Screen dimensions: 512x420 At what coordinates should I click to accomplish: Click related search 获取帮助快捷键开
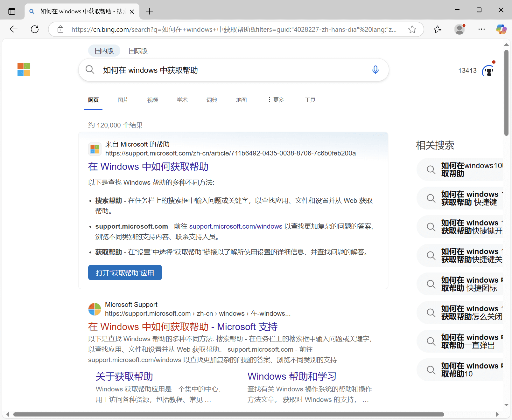coord(460,227)
